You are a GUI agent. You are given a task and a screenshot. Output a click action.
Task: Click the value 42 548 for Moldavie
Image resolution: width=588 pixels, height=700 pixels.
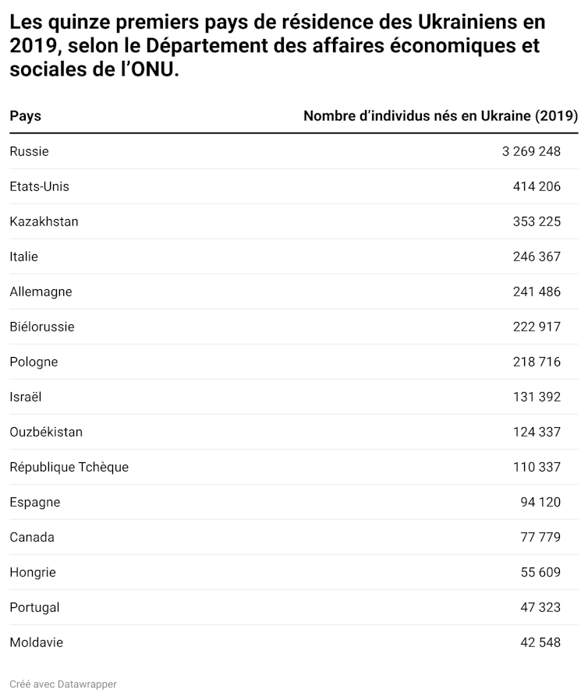coord(540,642)
